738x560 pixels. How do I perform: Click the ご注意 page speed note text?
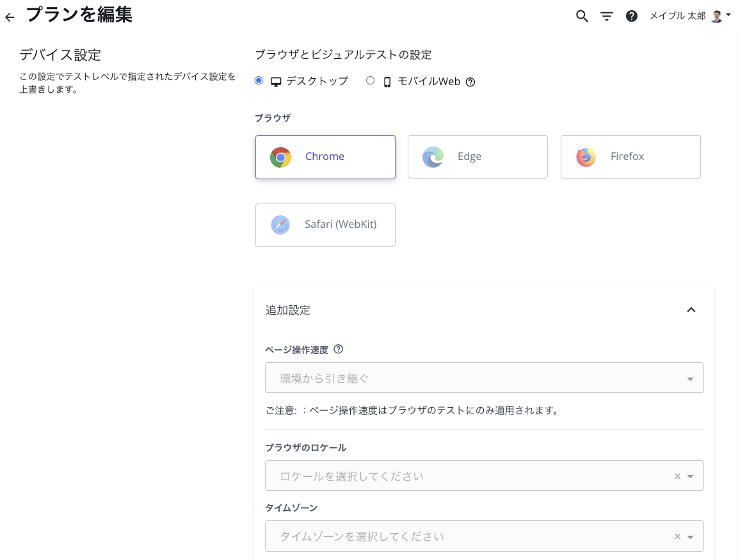click(413, 410)
